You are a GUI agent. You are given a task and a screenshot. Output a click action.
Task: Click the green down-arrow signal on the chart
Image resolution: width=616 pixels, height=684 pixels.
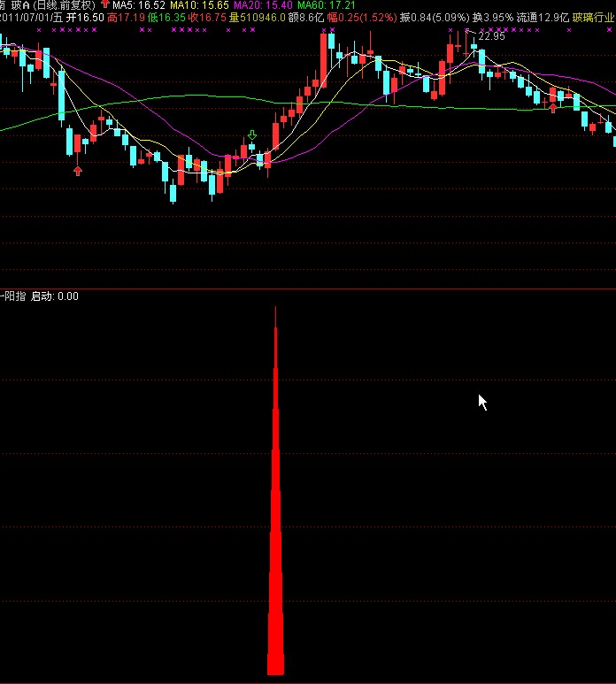pyautogui.click(x=251, y=134)
